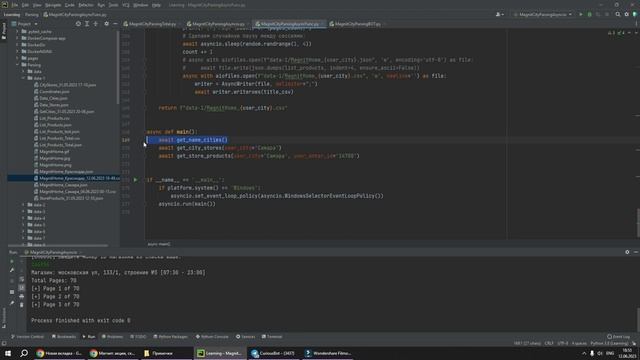Open the Navigate menu
Screen dimensions: 640x360
point(53,5)
